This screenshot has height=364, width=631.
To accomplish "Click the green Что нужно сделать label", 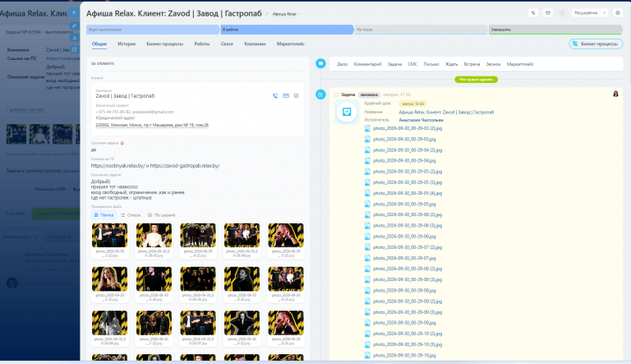I will [x=476, y=80].
